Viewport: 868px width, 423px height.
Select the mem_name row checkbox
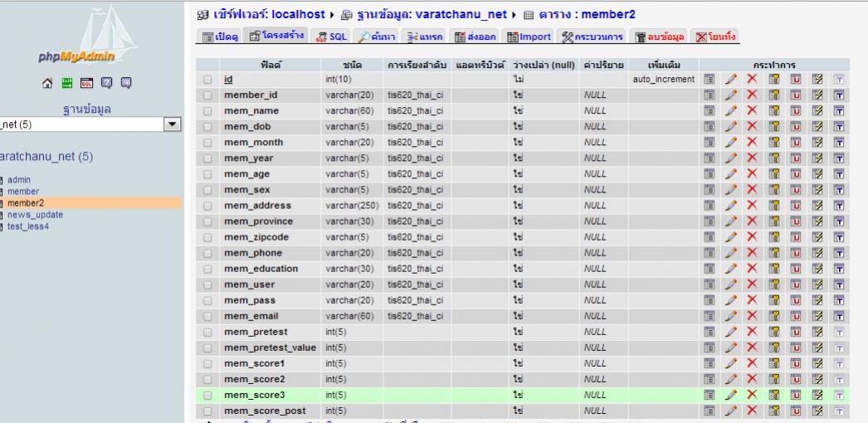point(207,111)
